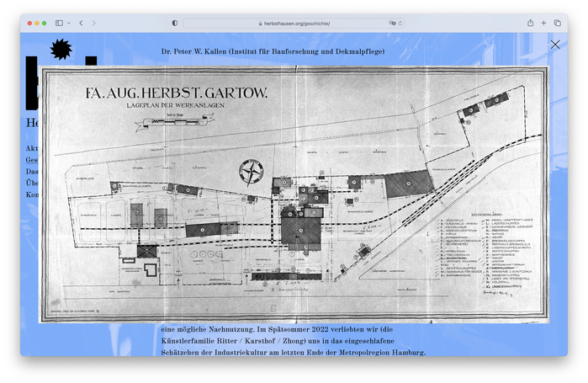Screen dimensions: 588x383
Task: Open the sidebar options dropdown chevron
Action: (69, 24)
